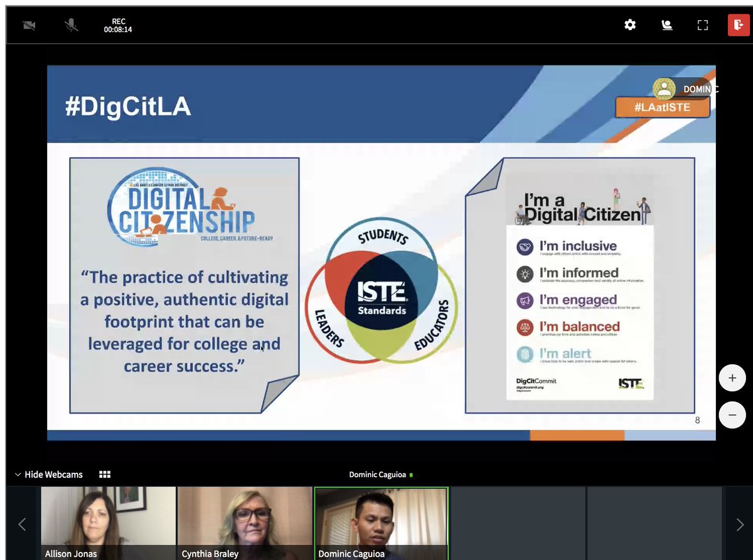Click the ISTE logo on poster
The width and height of the screenshot is (753, 560).
pos(631,383)
